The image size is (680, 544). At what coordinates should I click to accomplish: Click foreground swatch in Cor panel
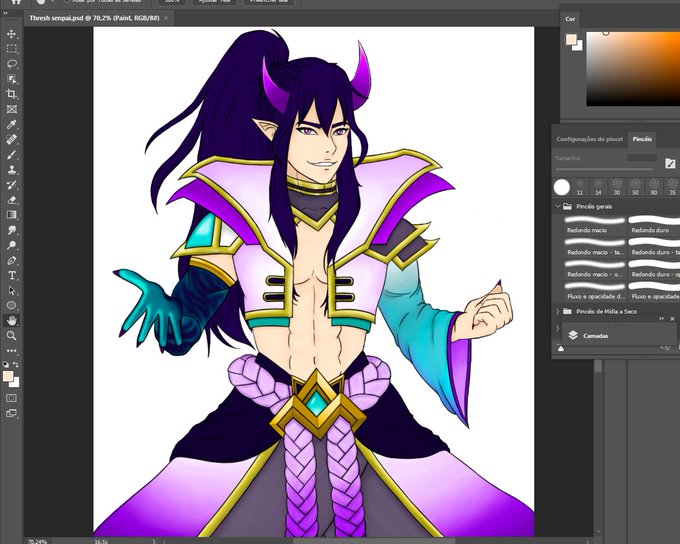click(571, 39)
